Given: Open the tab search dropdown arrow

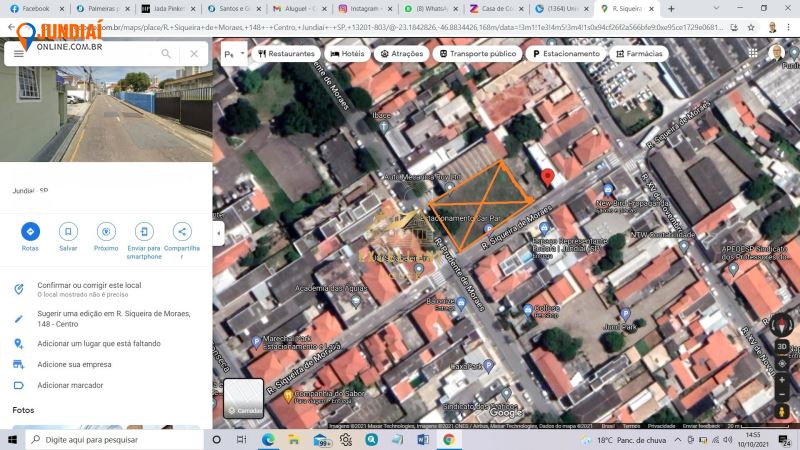Looking at the screenshot, I should coord(716,9).
